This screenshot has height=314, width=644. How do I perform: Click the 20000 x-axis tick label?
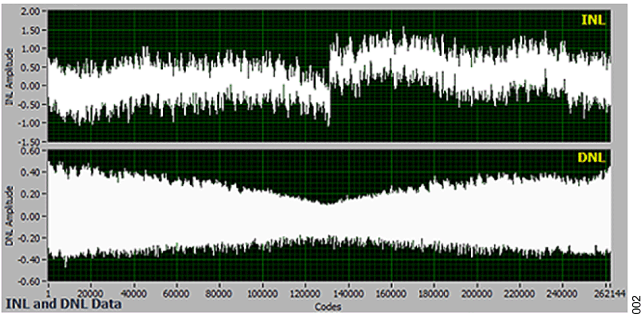pyautogui.click(x=90, y=293)
